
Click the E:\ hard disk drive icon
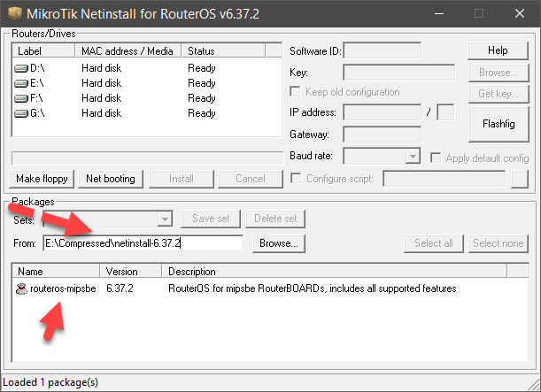pos(20,83)
